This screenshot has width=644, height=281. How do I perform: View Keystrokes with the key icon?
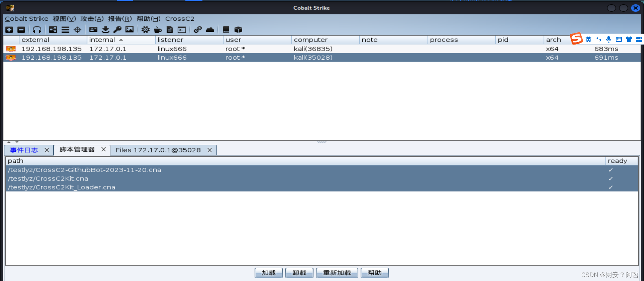point(117,30)
